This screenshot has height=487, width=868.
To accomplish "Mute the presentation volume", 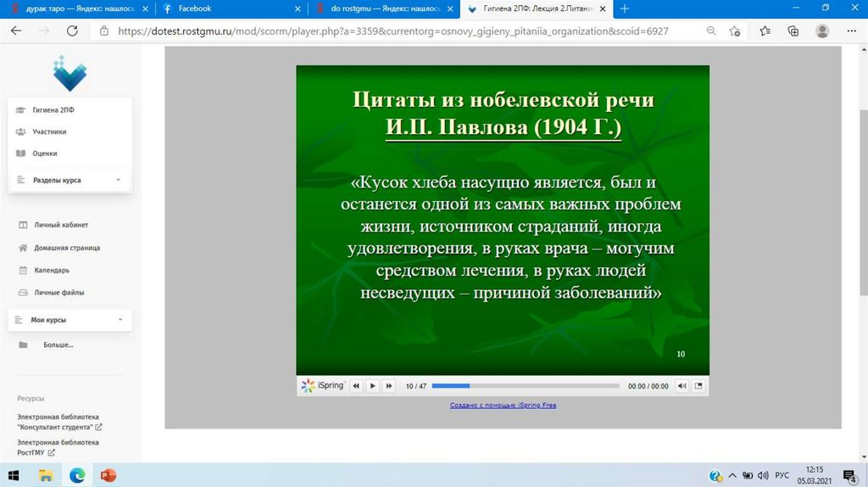I will 682,386.
